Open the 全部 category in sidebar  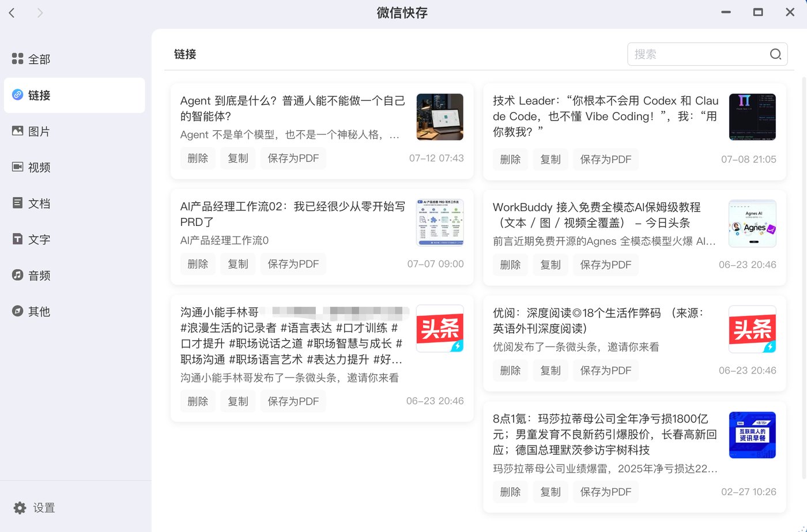click(74, 59)
